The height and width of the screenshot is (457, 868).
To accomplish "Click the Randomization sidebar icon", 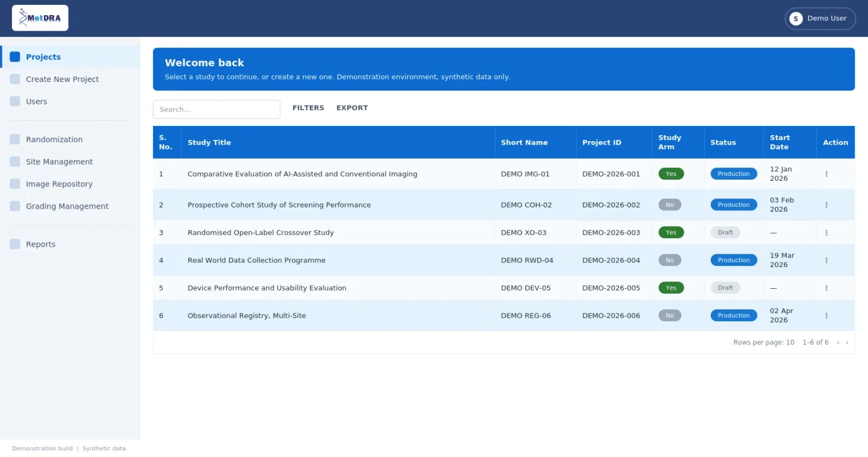I will pos(15,139).
